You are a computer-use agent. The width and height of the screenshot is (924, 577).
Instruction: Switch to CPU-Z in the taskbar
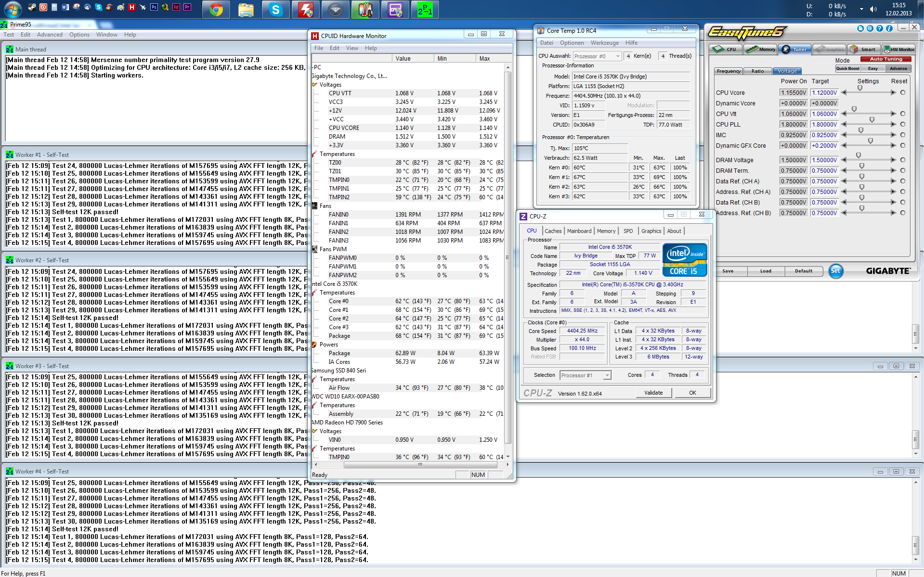click(x=395, y=10)
